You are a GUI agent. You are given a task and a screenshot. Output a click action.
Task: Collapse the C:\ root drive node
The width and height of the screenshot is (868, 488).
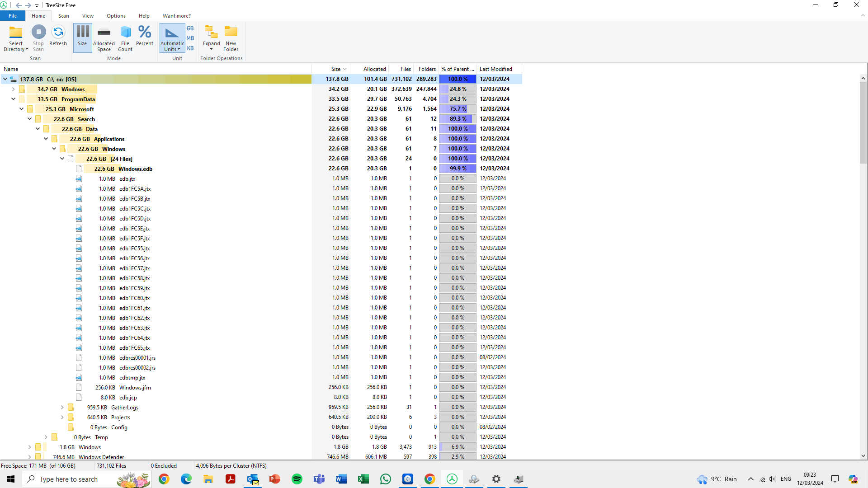5,79
